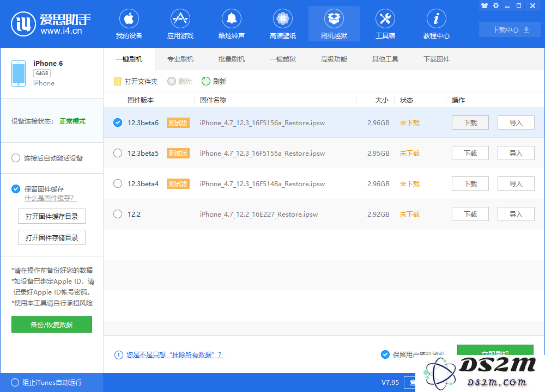Click green 备份/恢复数据 button
This screenshot has width=545, height=392.
click(52, 324)
